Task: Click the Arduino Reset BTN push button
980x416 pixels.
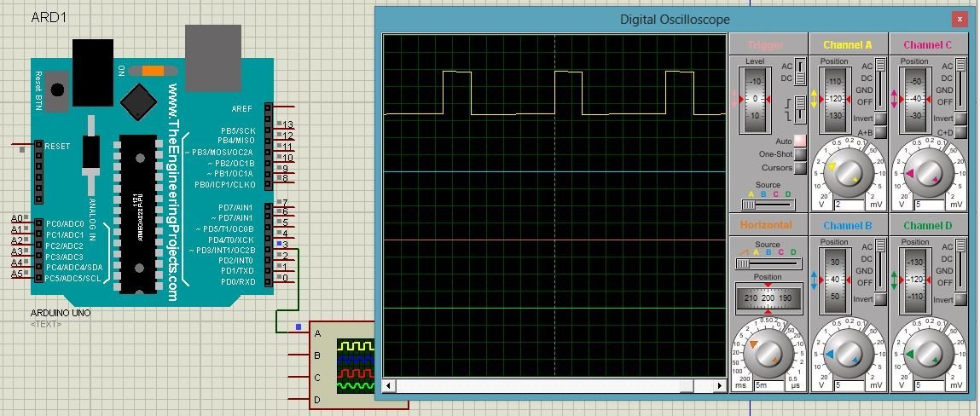Action: click(x=57, y=90)
